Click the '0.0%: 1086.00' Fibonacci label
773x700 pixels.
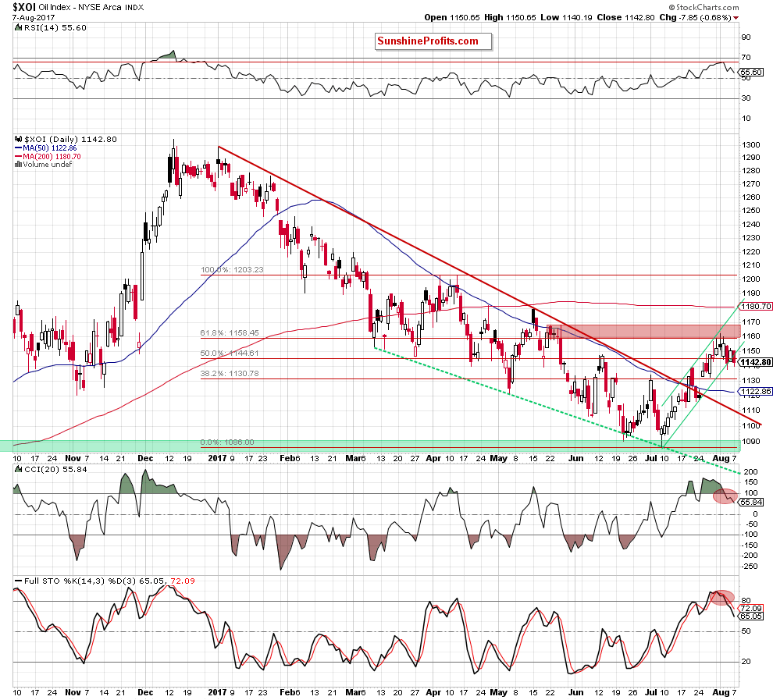point(227,442)
